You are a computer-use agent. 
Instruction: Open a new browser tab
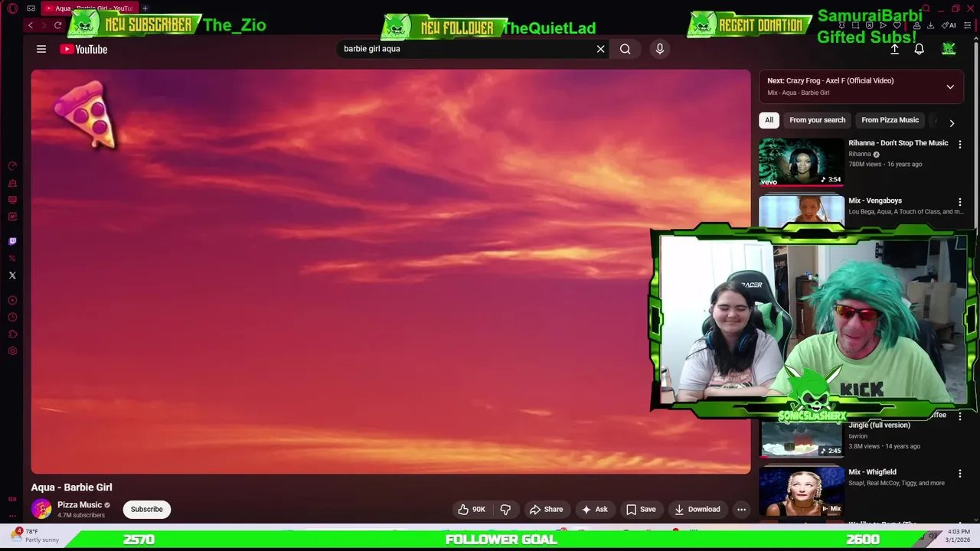tap(145, 8)
